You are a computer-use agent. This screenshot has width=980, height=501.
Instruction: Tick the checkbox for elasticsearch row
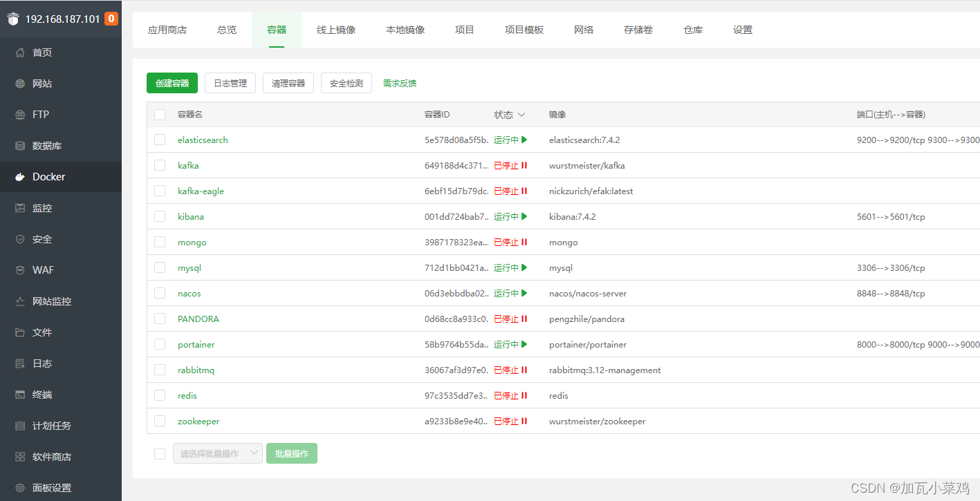(160, 140)
